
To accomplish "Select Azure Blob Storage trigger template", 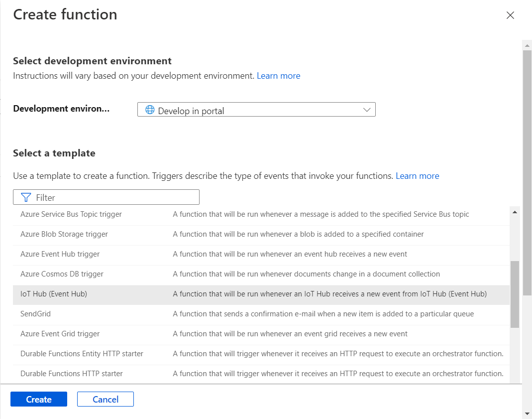I will click(261, 234).
